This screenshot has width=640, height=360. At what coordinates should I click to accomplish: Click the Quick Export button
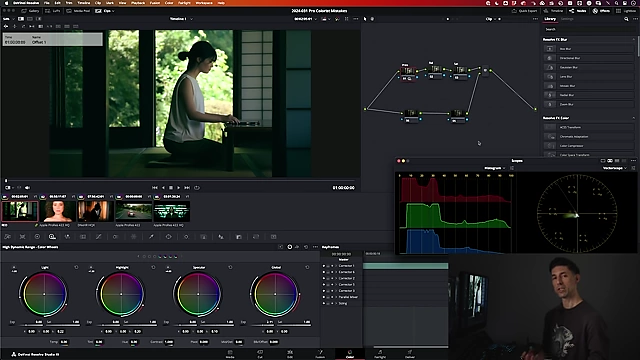tap(525, 11)
